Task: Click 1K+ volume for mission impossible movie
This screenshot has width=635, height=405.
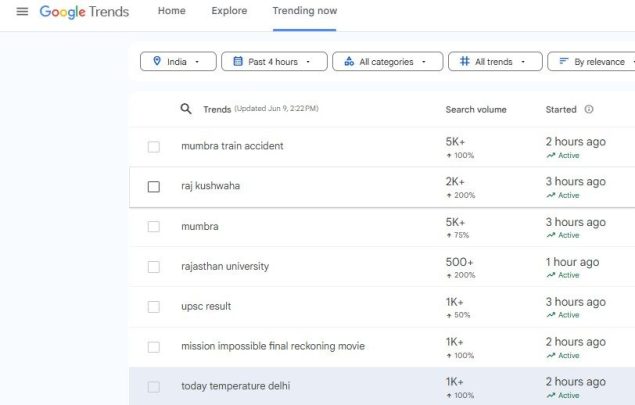Action: click(454, 342)
